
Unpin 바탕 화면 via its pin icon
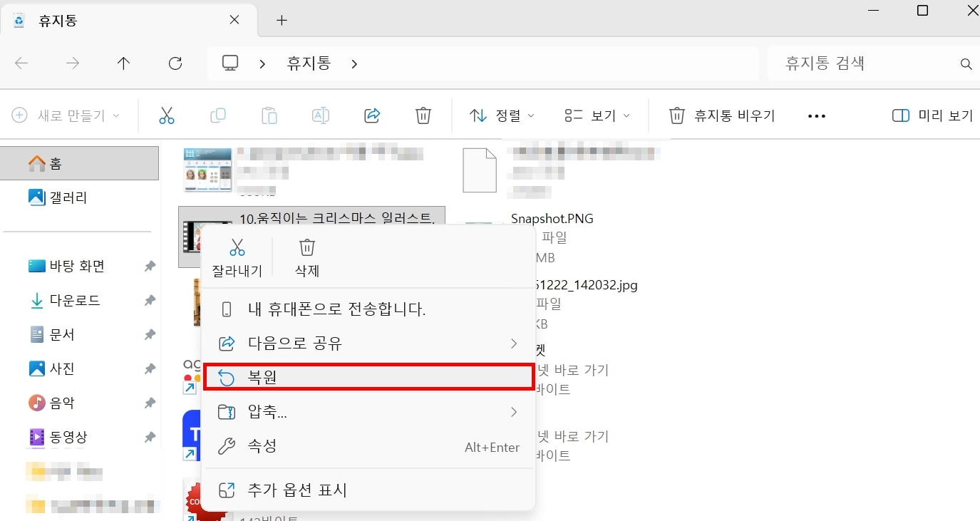(x=150, y=267)
